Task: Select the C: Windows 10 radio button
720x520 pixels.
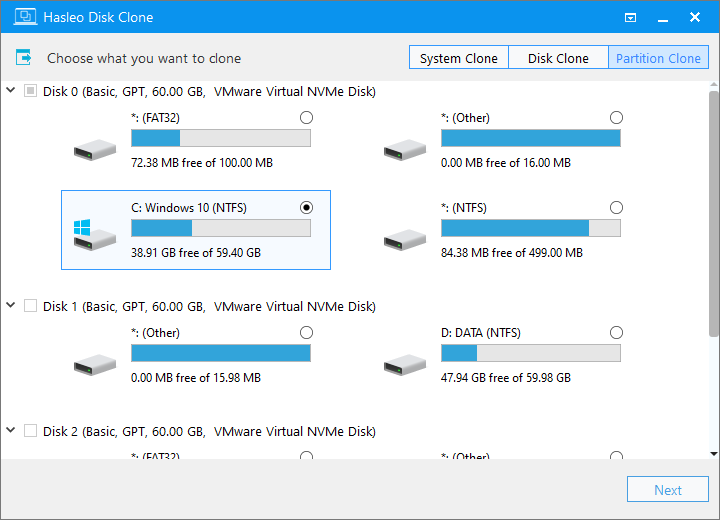Action: click(x=306, y=208)
